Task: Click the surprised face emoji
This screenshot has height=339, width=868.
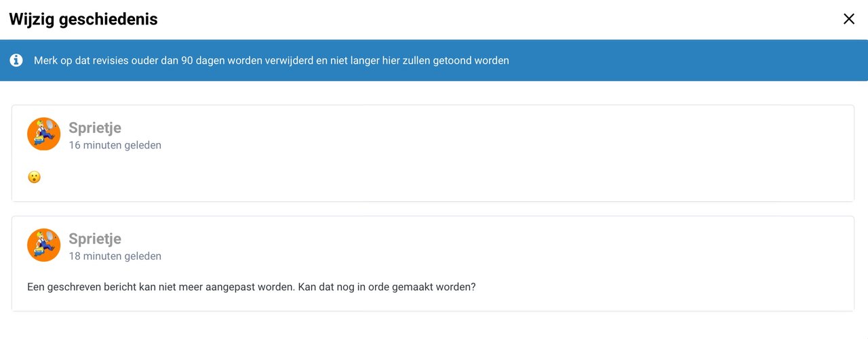Action: click(x=34, y=177)
